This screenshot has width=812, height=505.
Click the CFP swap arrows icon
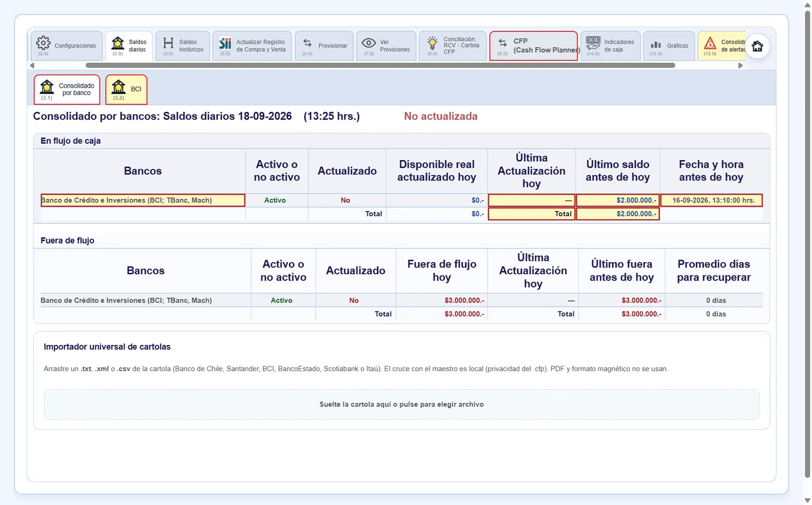(503, 43)
